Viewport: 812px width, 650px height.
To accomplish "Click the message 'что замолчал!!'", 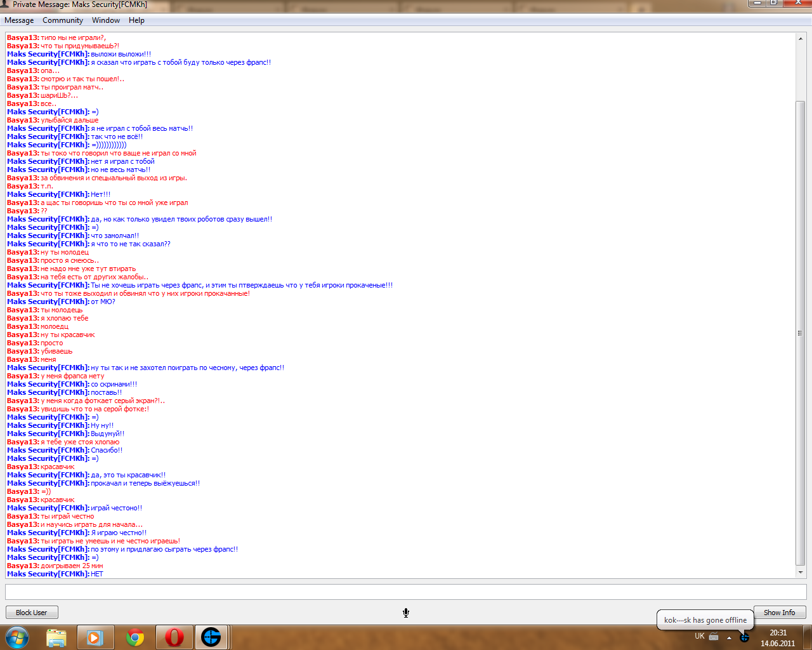I will point(115,235).
